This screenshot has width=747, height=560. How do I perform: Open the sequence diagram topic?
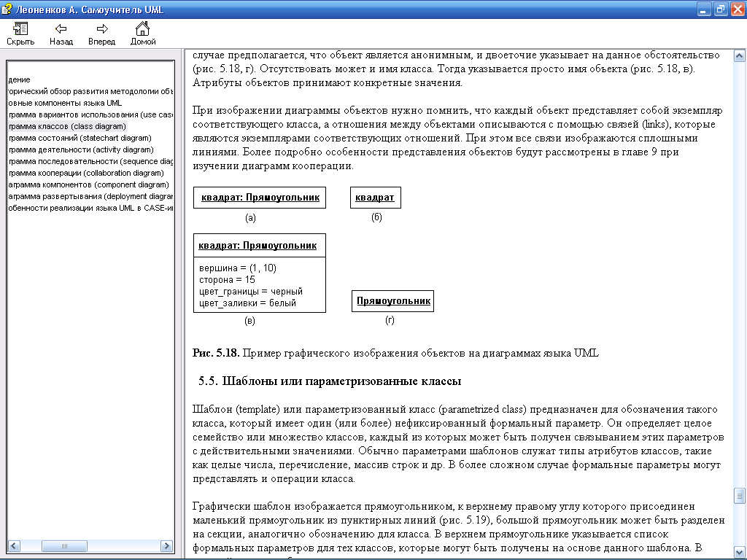click(90, 161)
